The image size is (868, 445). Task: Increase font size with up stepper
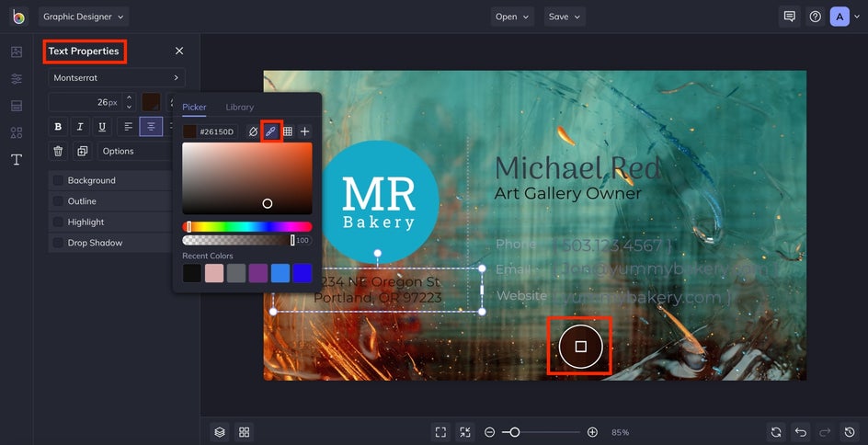coord(129,98)
